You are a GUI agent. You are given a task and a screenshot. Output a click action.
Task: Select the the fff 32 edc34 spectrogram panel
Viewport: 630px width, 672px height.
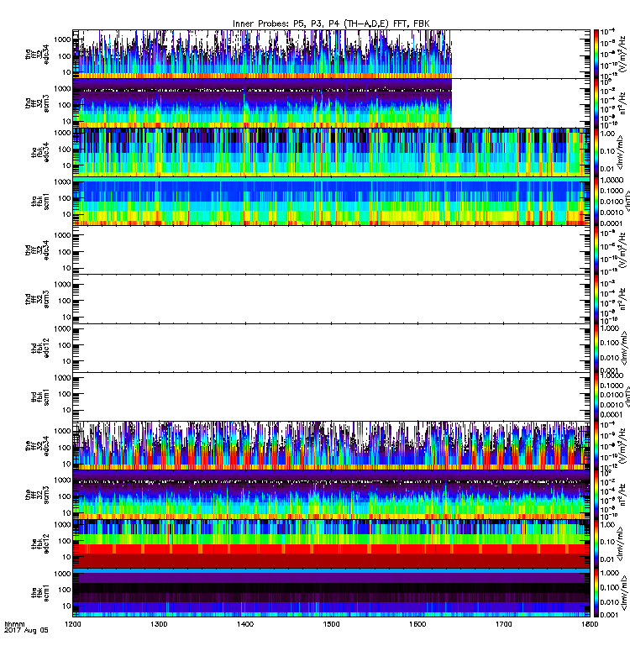pos(331,445)
